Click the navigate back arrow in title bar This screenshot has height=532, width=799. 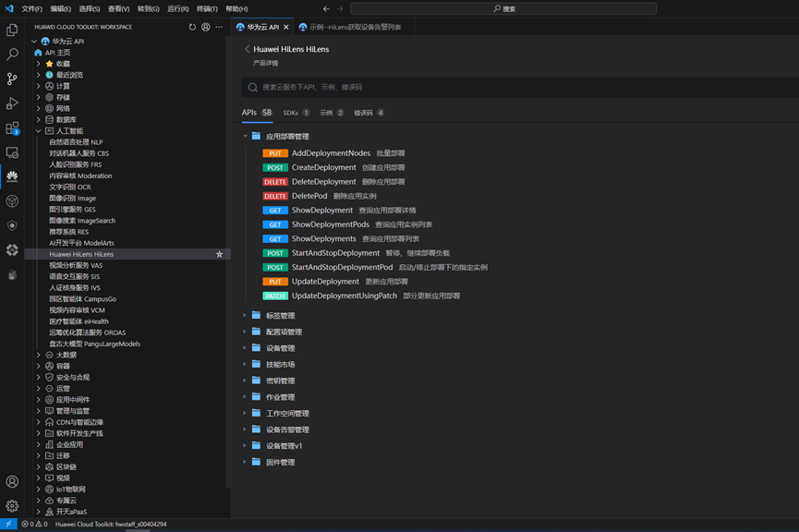(x=326, y=8)
